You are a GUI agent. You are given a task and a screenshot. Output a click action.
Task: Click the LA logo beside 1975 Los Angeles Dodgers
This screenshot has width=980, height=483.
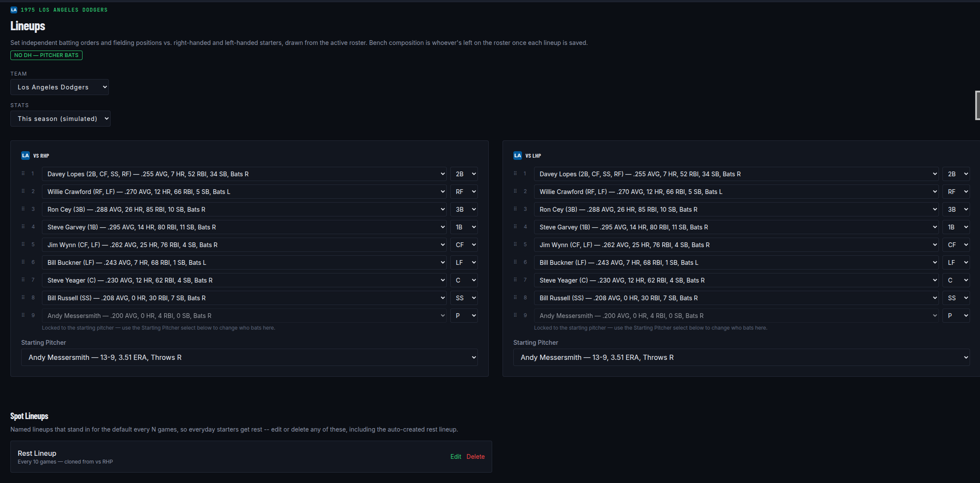pos(14,10)
